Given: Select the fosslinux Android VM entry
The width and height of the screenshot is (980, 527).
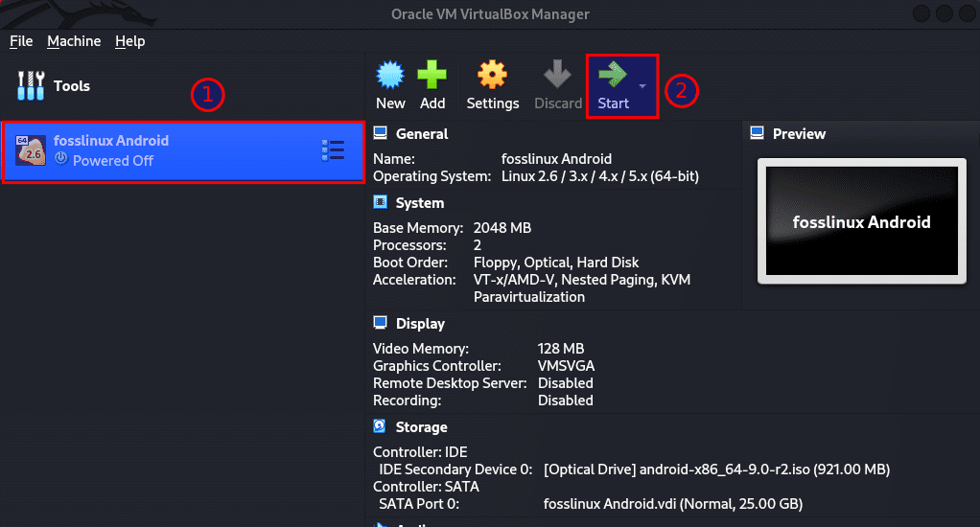Looking at the screenshot, I should [183, 152].
